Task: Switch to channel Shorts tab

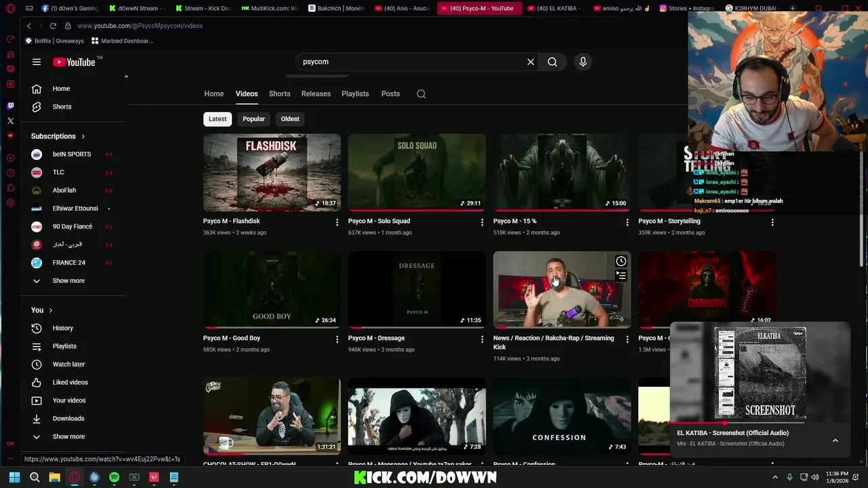Action: (x=279, y=94)
